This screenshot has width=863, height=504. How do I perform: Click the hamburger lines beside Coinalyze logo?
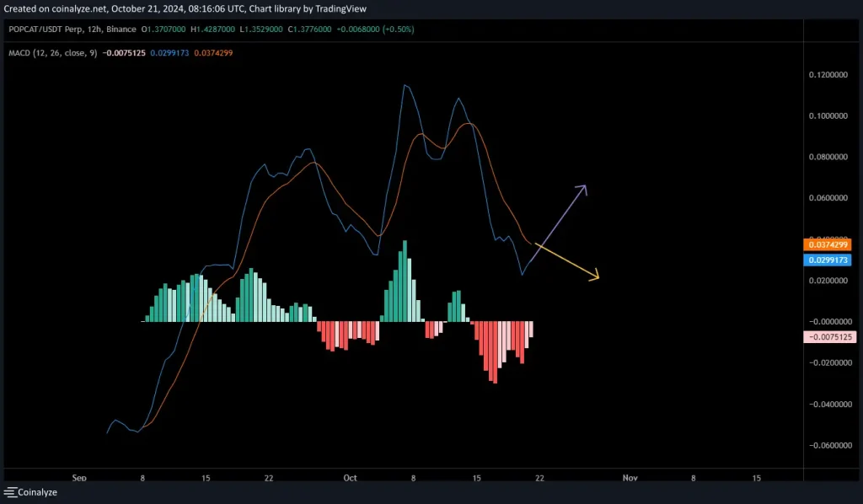click(x=10, y=491)
